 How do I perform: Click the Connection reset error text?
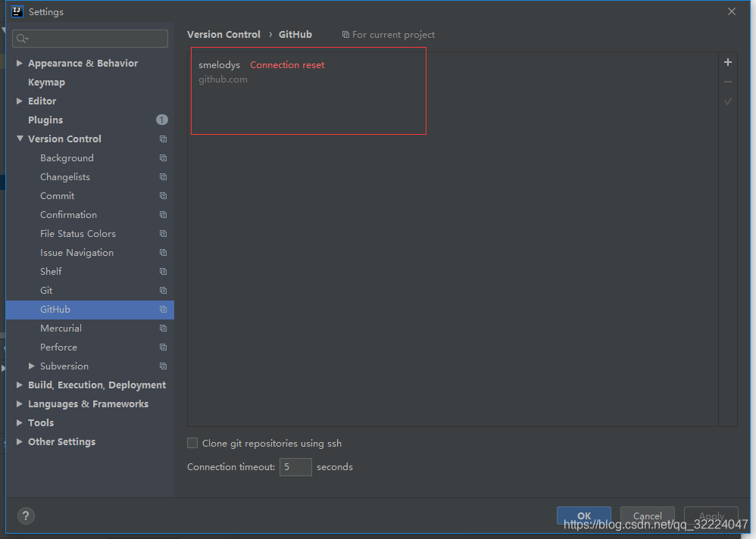[x=287, y=65]
